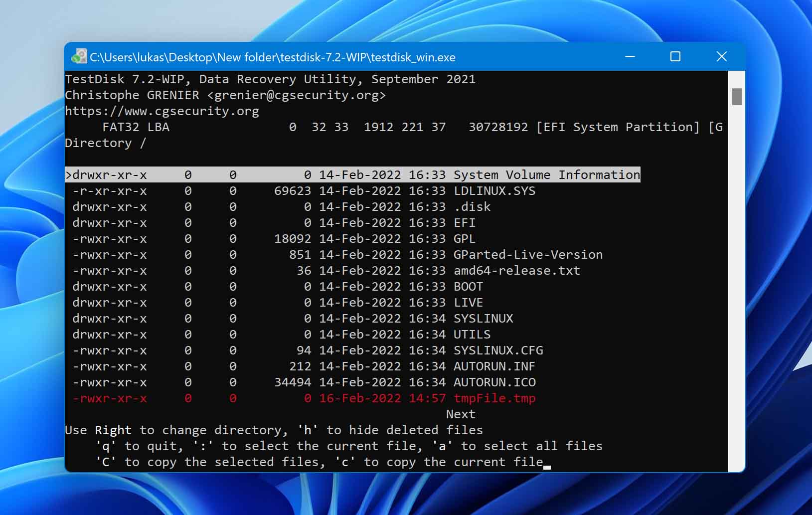812x515 pixels.
Task: Click the https://www.cgsecurity.org URL text
Action: [162, 111]
